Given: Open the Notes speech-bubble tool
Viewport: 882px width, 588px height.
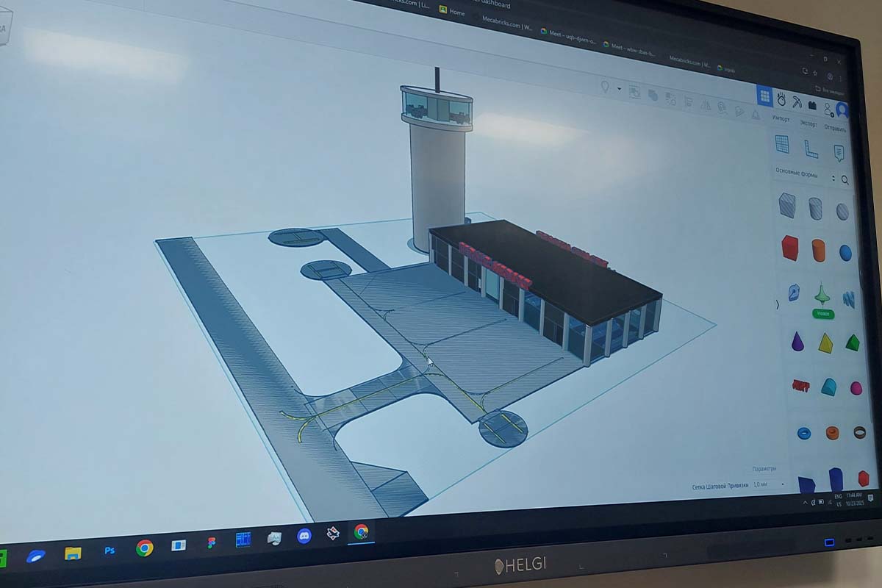Looking at the screenshot, I should [839, 153].
